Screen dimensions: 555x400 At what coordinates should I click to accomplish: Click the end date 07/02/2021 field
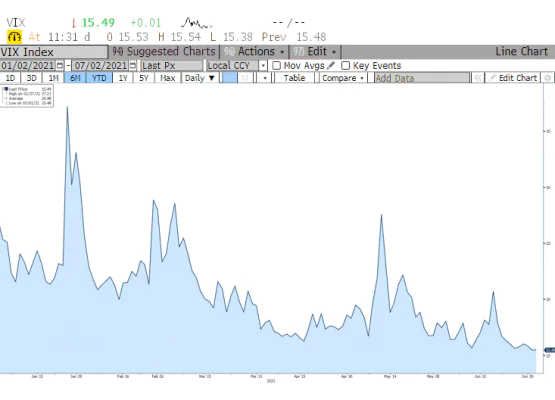pyautogui.click(x=101, y=65)
